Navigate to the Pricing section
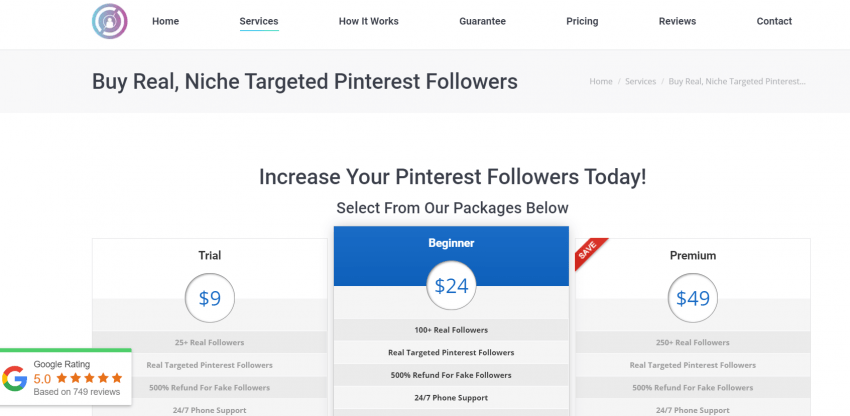Screen dimensions: 850x416 pos(582,21)
